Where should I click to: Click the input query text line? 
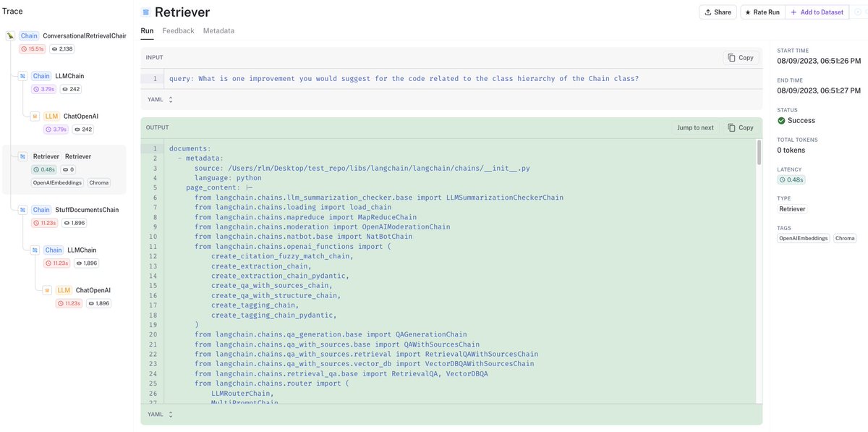[404, 79]
